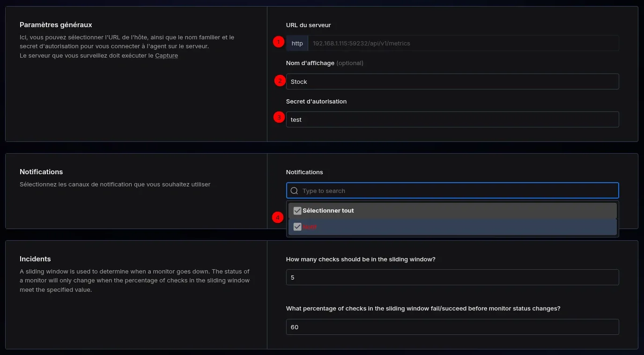Screen dimensions: 644x355
Task: Select the red-text notification channel option
Action: (310, 227)
